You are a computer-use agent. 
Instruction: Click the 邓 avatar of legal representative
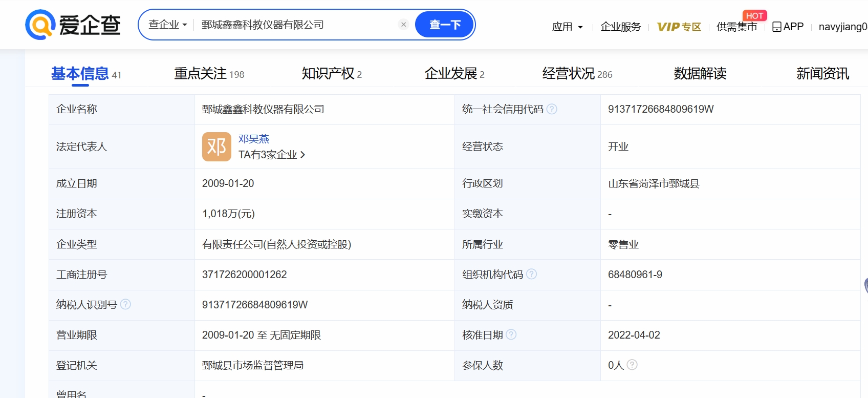[x=216, y=146]
